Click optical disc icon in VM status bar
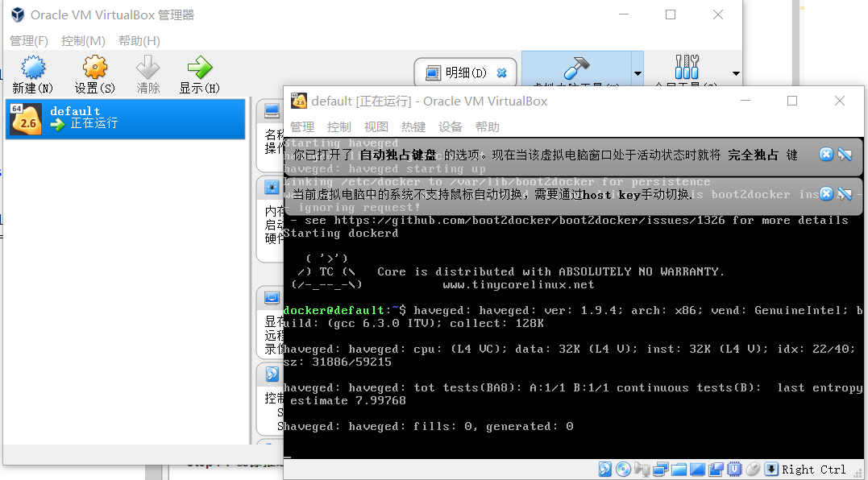This screenshot has height=480, width=868. tap(623, 470)
